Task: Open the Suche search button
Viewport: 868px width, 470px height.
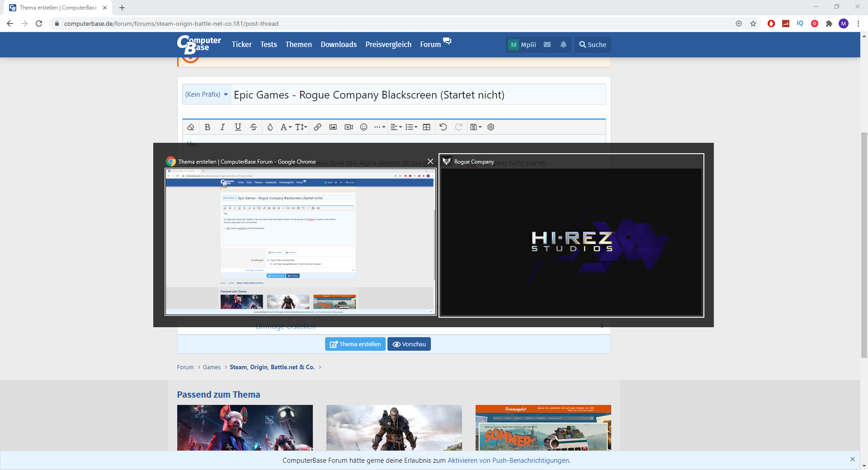Action: click(x=593, y=45)
